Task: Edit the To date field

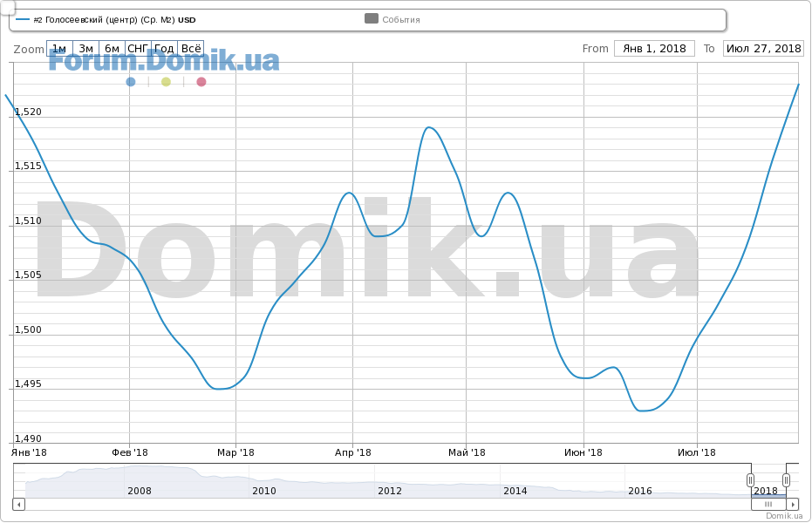Action: [762, 49]
